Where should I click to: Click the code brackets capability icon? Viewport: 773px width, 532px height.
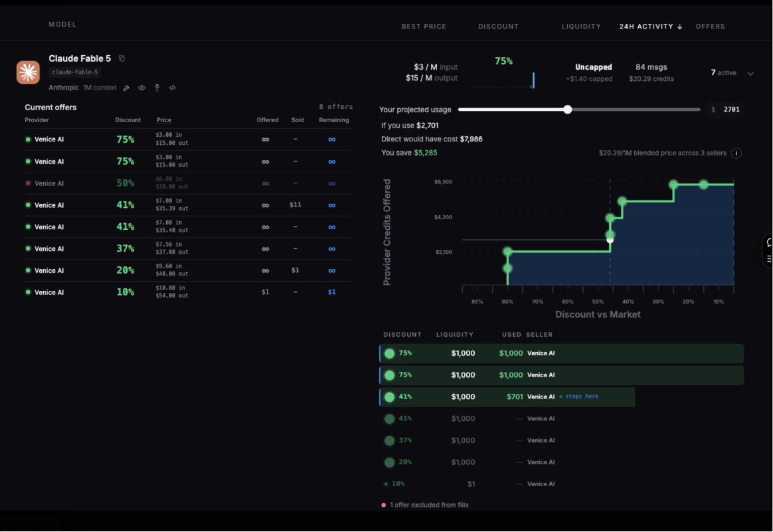click(x=172, y=88)
